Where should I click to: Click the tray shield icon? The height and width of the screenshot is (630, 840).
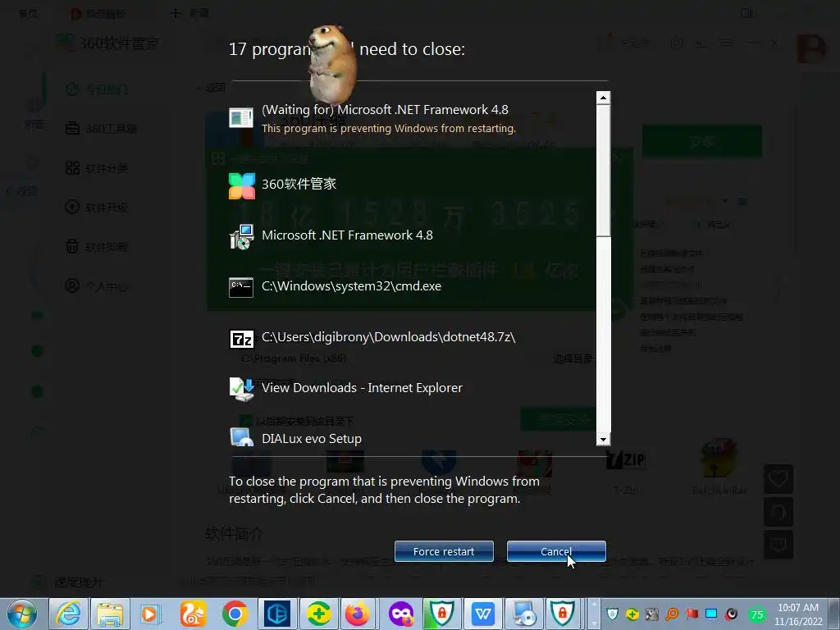(612, 614)
